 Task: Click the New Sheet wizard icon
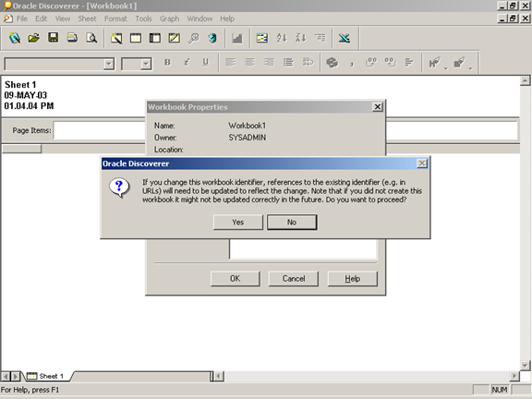click(x=116, y=38)
